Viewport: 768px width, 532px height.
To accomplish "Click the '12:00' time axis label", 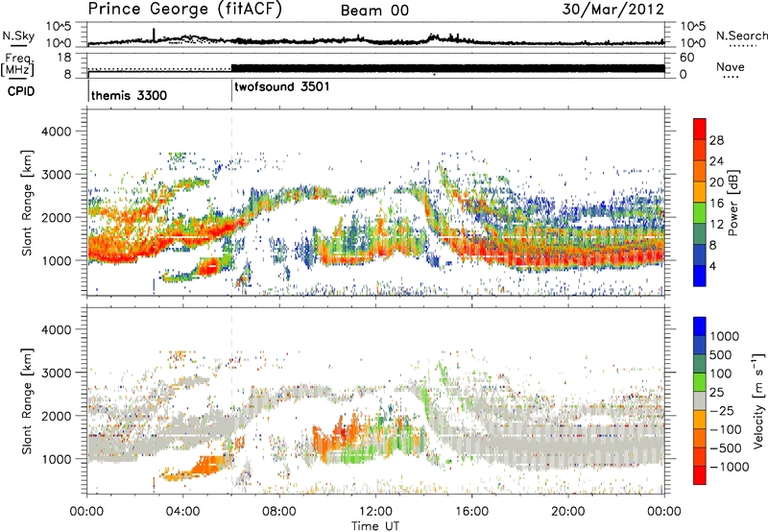I will (x=375, y=512).
